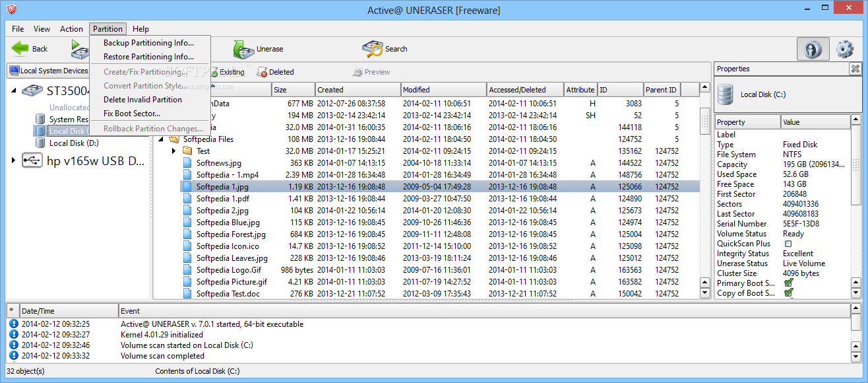
Task: Sort by the Modified column header
Action: (x=443, y=90)
